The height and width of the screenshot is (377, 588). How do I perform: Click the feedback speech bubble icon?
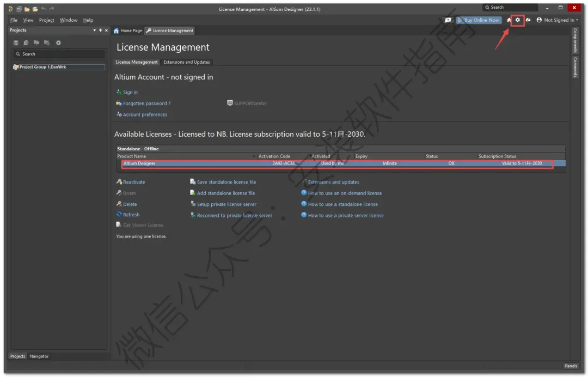[448, 20]
